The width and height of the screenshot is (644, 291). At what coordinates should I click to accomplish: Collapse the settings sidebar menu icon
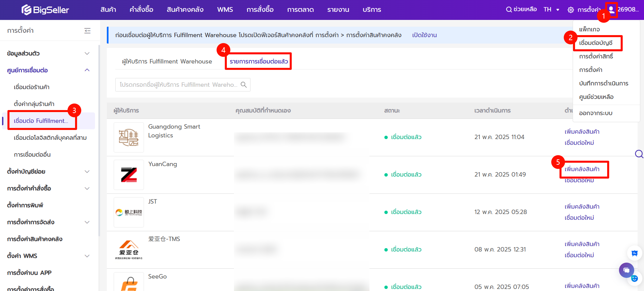click(x=87, y=31)
